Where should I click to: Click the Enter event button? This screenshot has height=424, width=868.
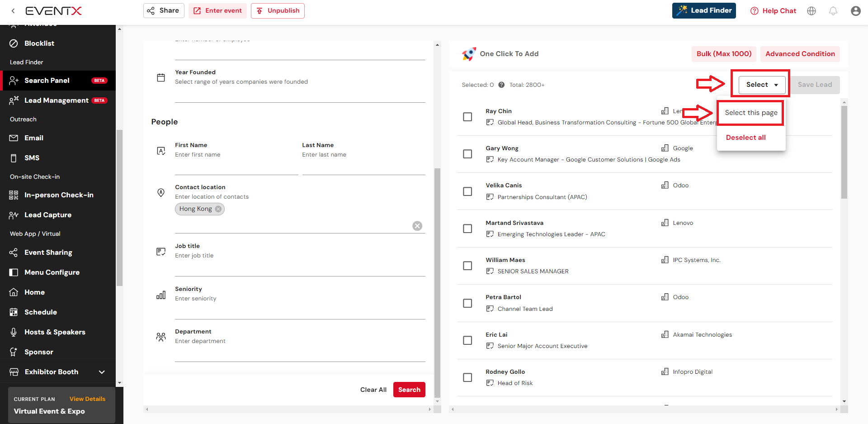(x=217, y=11)
